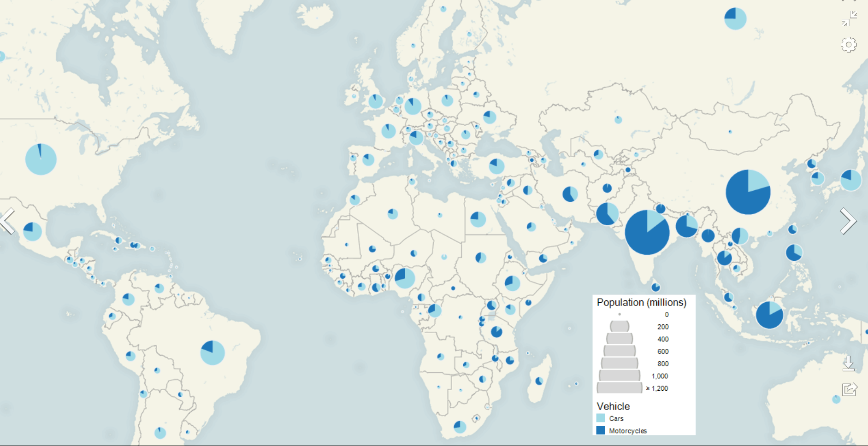The height and width of the screenshot is (446, 868).
Task: Click the download arrow icon
Action: coord(849,363)
